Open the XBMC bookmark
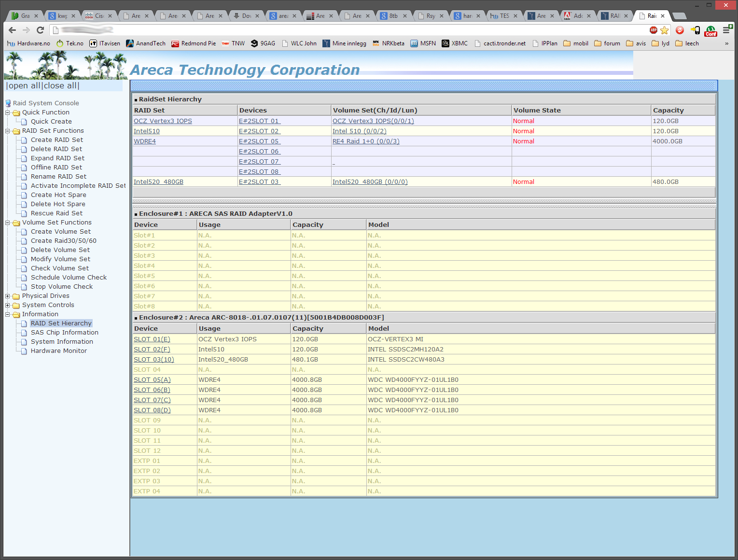738x560 pixels. tap(455, 43)
